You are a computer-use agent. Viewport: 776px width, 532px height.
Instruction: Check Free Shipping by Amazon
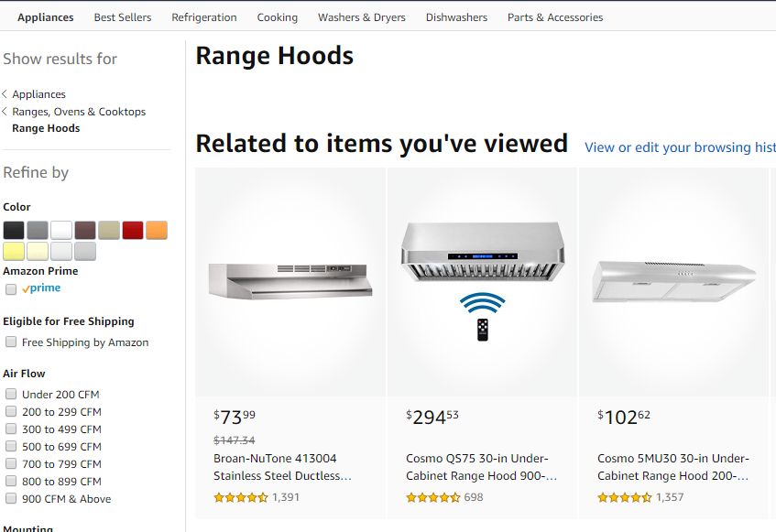click(10, 342)
